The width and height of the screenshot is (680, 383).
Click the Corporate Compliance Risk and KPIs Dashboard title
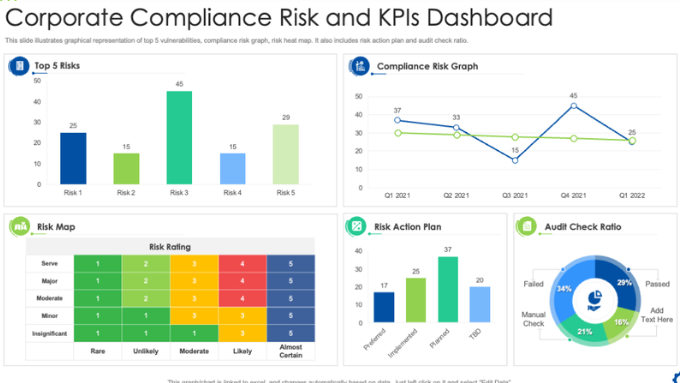(279, 18)
